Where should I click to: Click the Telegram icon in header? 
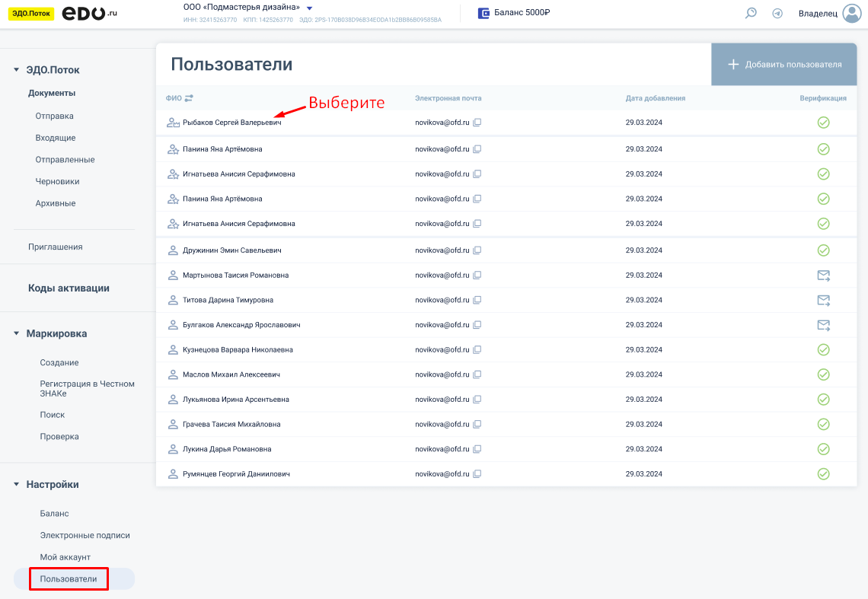pyautogui.click(x=777, y=13)
